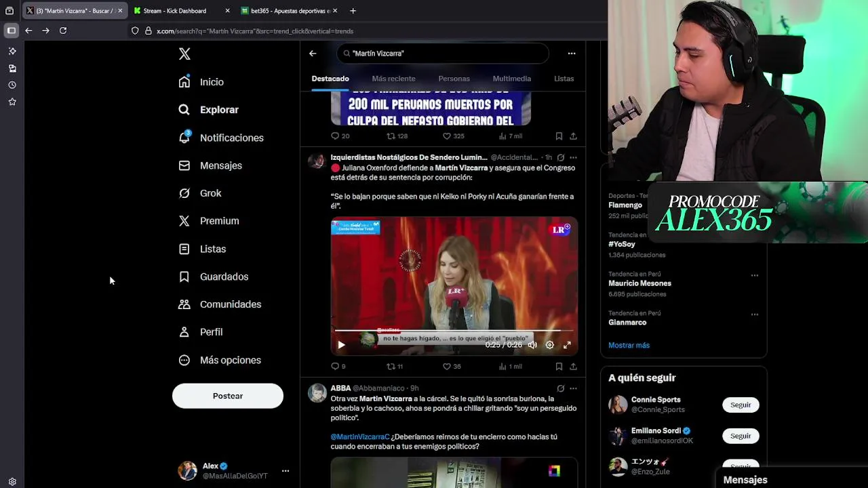Open ABBA profile avatar
Viewport: 868px width, 488px height.
(317, 393)
